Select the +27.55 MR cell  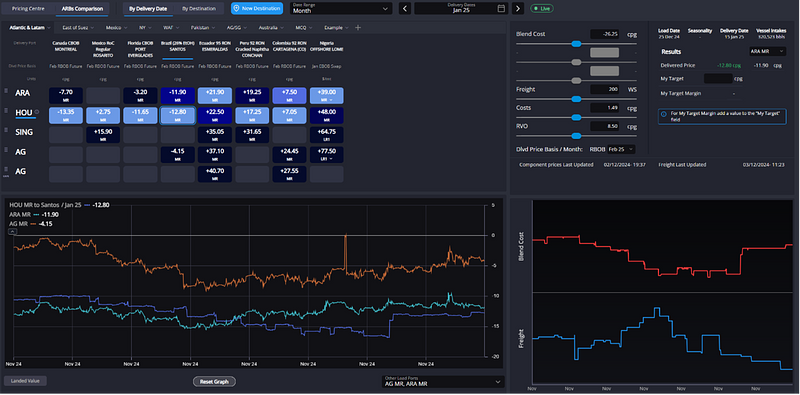click(289, 174)
